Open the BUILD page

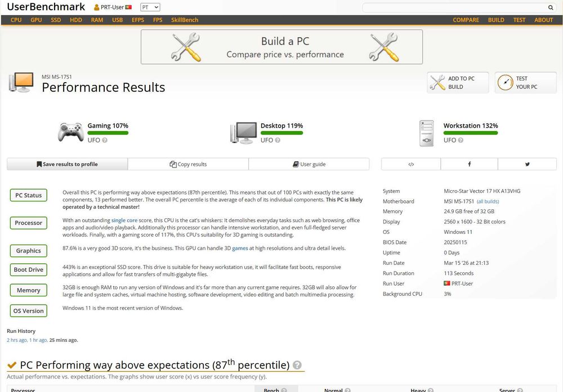click(x=496, y=20)
